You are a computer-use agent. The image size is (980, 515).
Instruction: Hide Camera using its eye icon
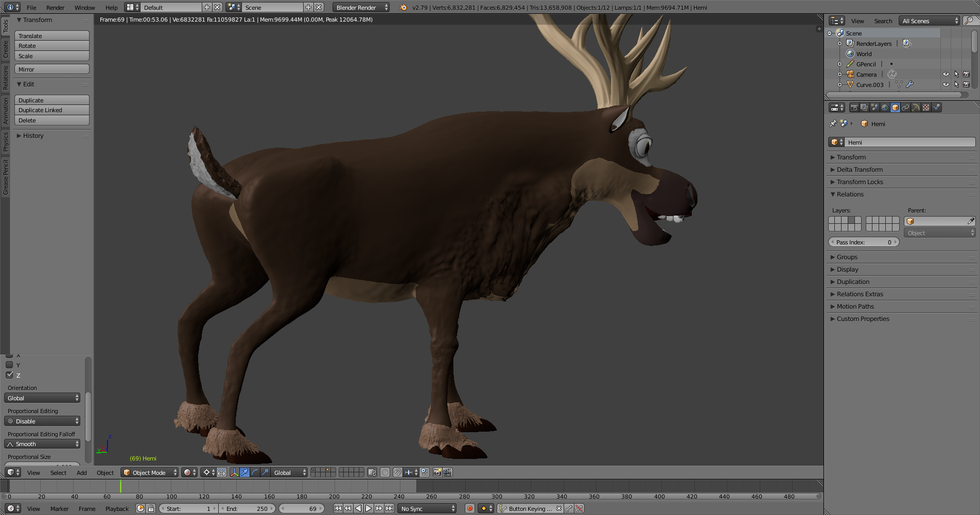tap(946, 74)
